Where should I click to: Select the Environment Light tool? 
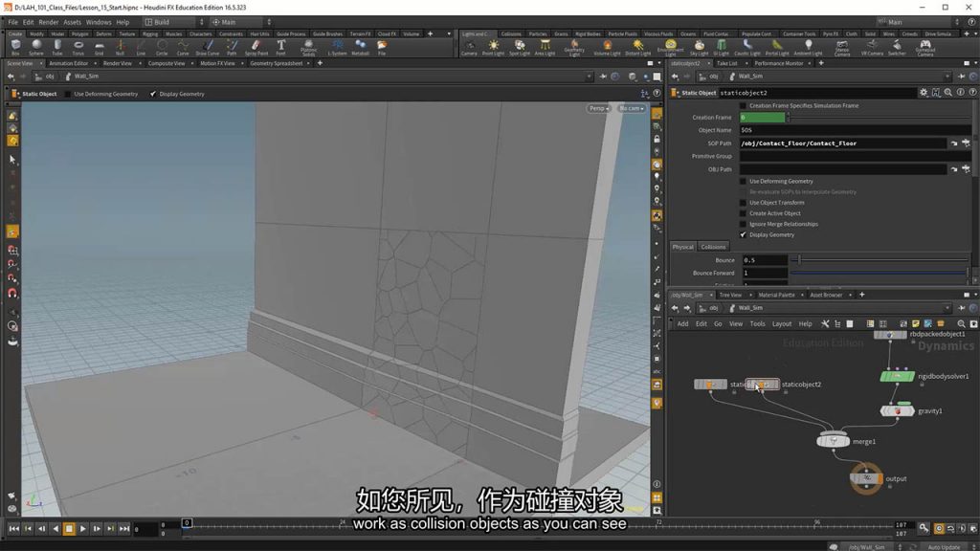tap(671, 48)
